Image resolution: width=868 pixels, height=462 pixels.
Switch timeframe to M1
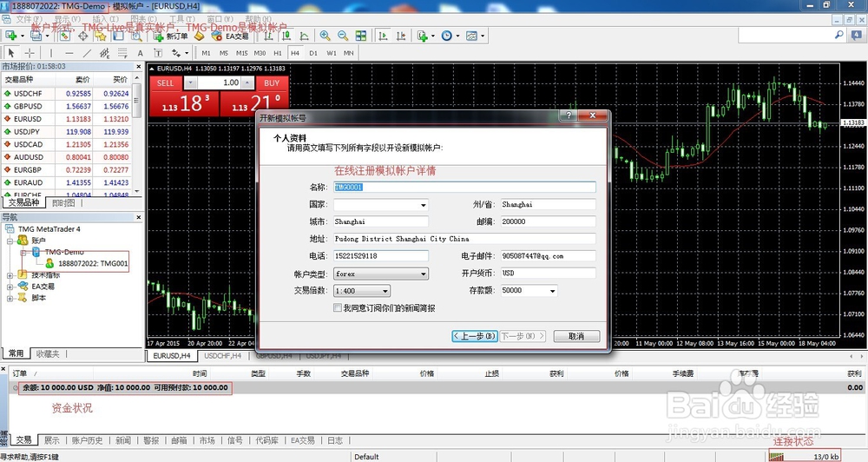click(206, 53)
